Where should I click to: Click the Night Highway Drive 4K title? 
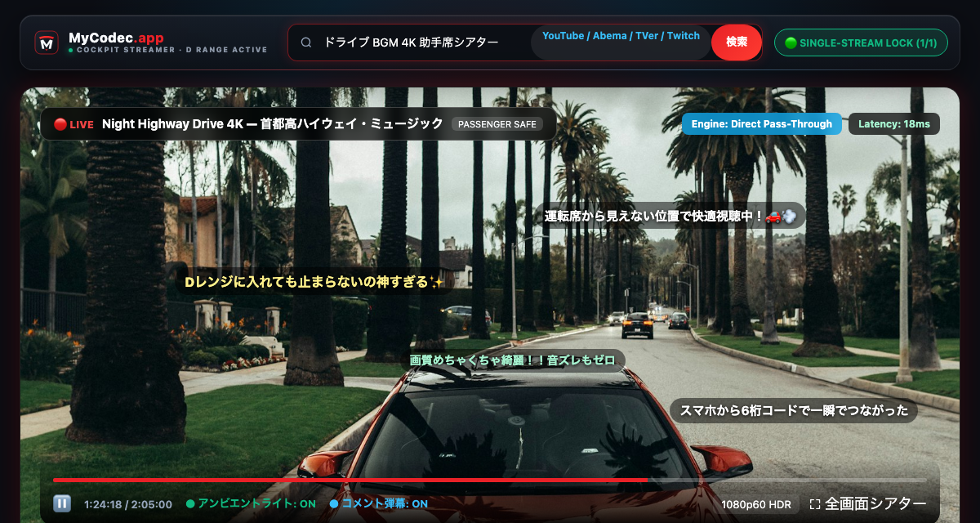point(273,124)
